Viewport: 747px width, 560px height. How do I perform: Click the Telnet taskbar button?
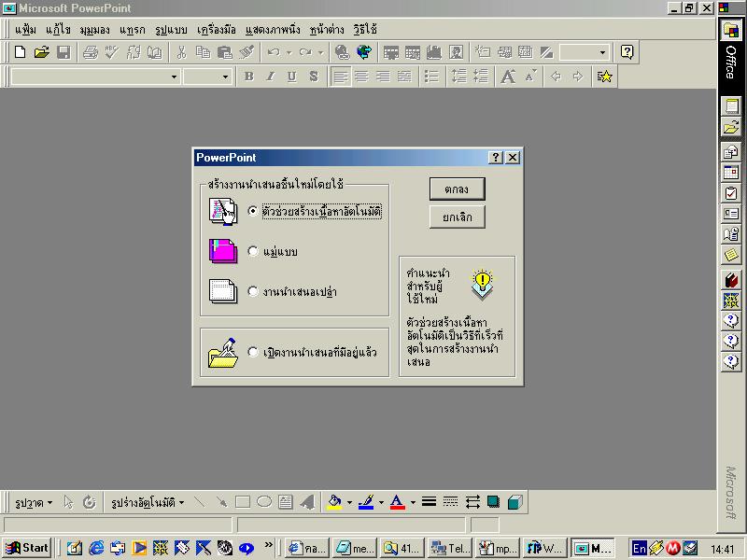pos(449,549)
